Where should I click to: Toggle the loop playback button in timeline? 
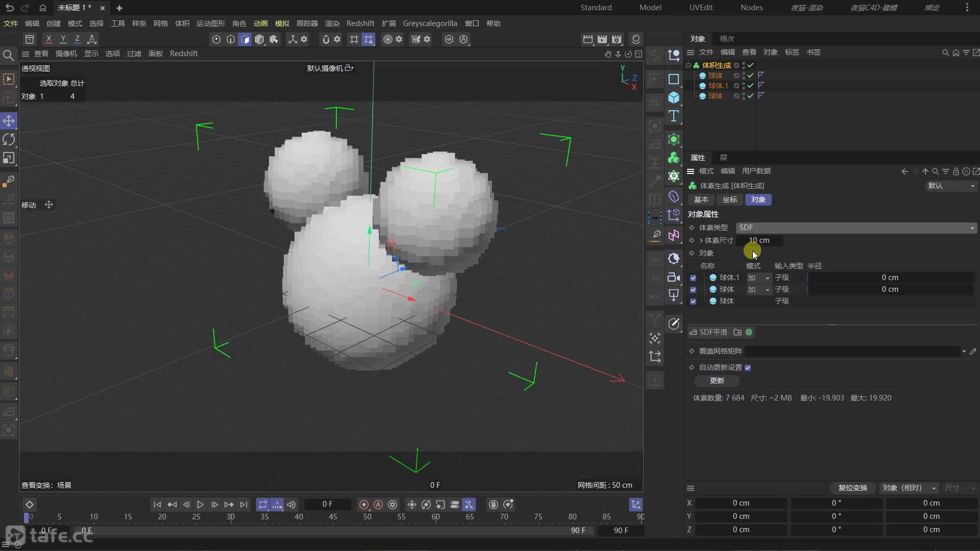(x=262, y=505)
